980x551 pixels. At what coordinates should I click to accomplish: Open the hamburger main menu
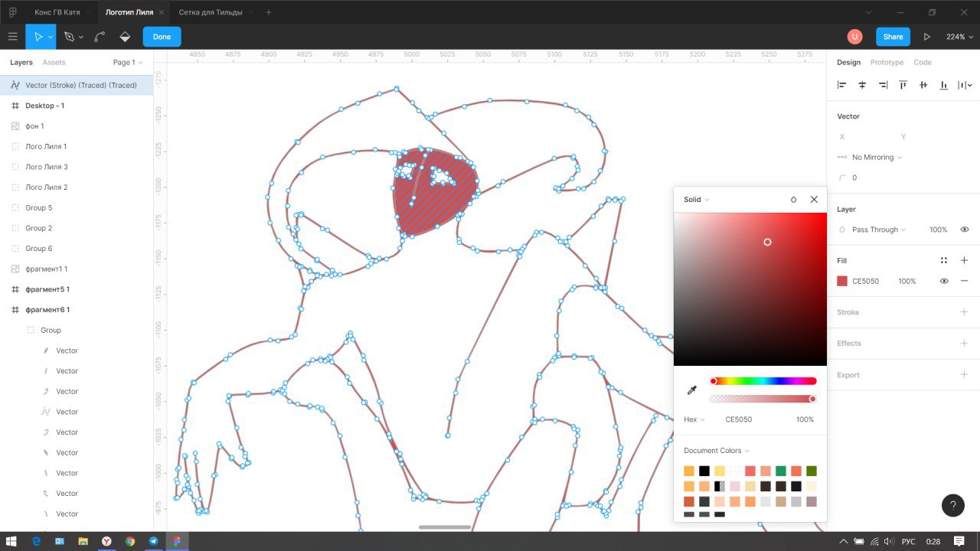pos(12,37)
